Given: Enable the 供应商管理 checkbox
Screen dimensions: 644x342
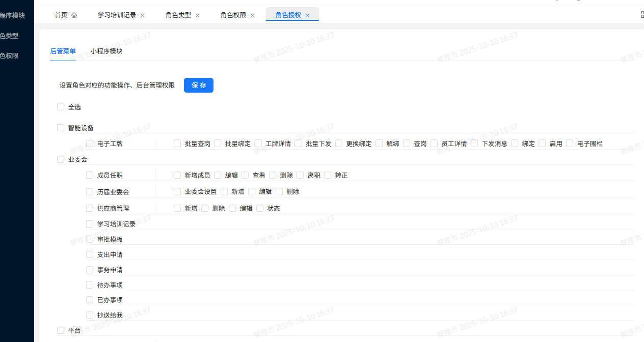Looking at the screenshot, I should [90, 208].
